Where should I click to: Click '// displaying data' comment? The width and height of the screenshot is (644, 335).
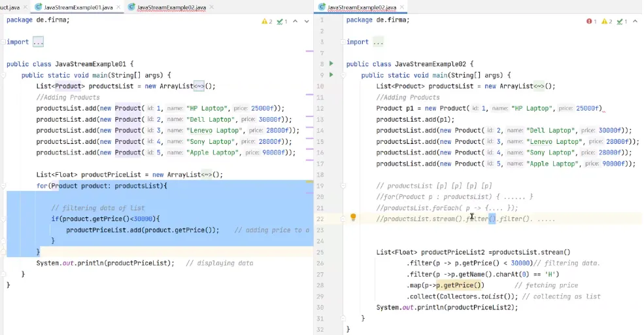click(x=219, y=263)
